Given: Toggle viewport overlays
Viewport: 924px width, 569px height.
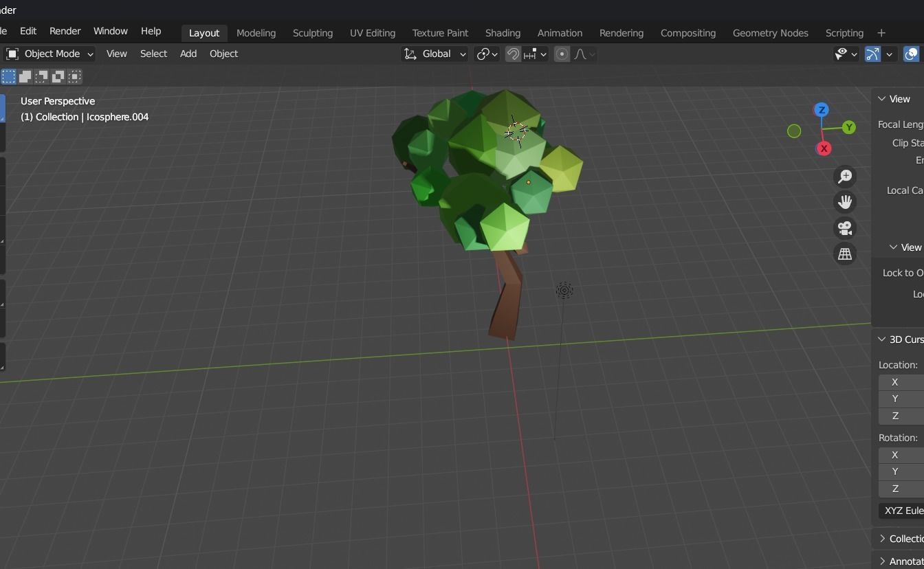Looking at the screenshot, I should [x=912, y=54].
